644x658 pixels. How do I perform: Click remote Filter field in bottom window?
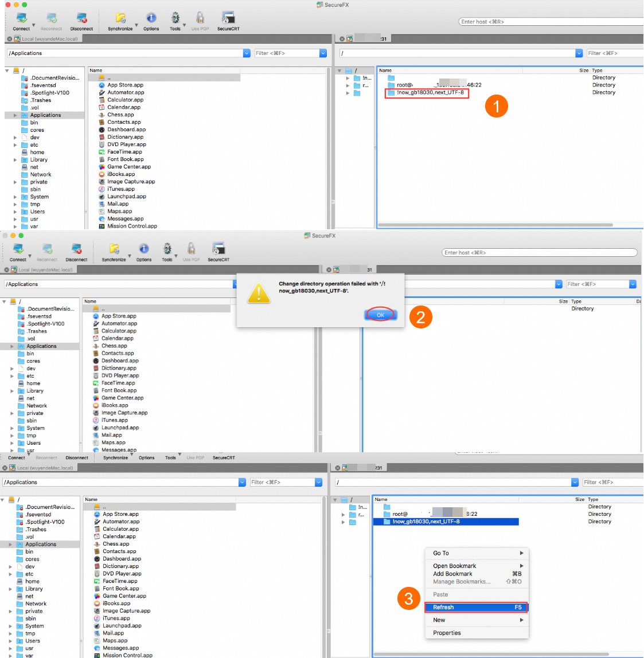tap(613, 482)
